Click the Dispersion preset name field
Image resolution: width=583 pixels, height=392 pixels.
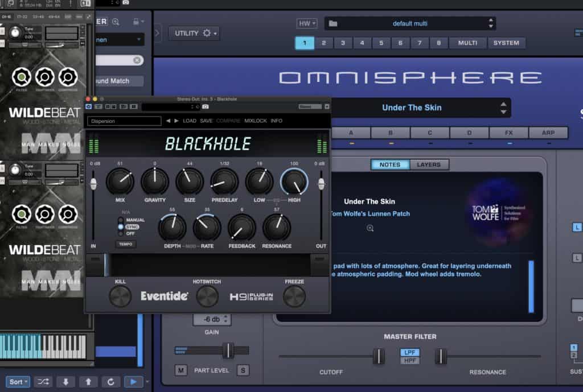point(124,121)
